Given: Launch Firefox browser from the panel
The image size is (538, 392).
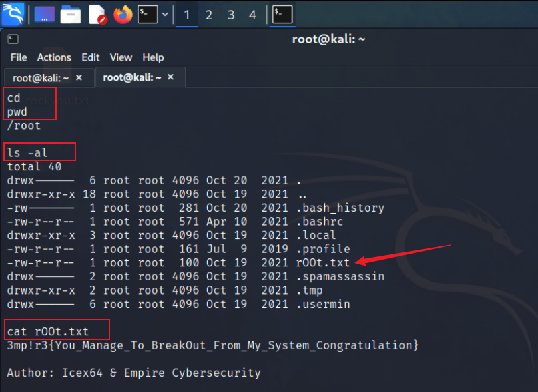Looking at the screenshot, I should tap(123, 14).
